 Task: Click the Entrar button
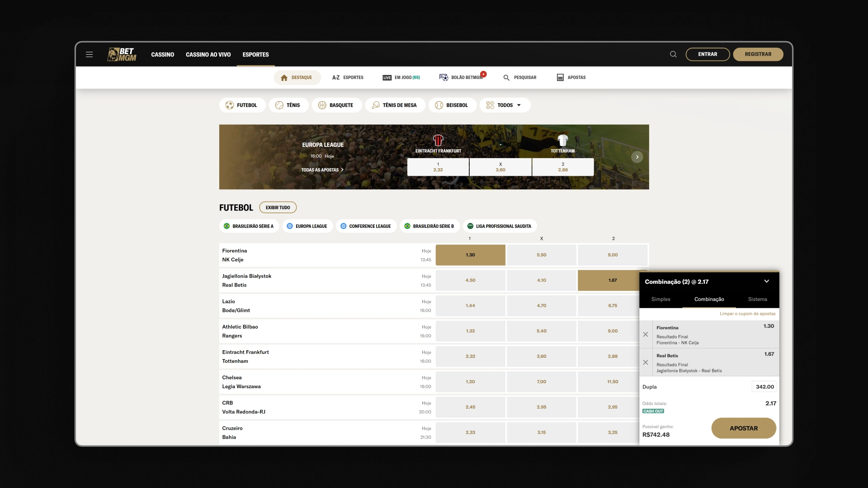[708, 54]
